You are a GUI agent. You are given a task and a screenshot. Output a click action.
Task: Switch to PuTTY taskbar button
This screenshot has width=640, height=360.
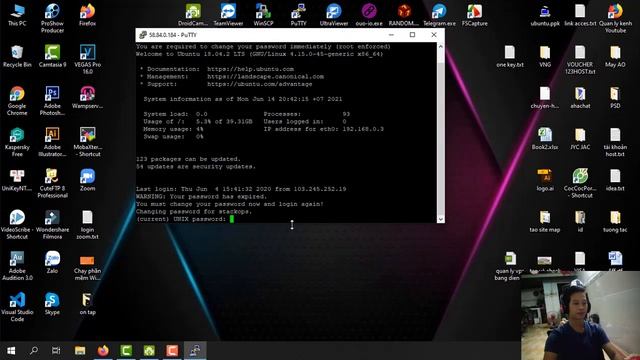point(195,351)
